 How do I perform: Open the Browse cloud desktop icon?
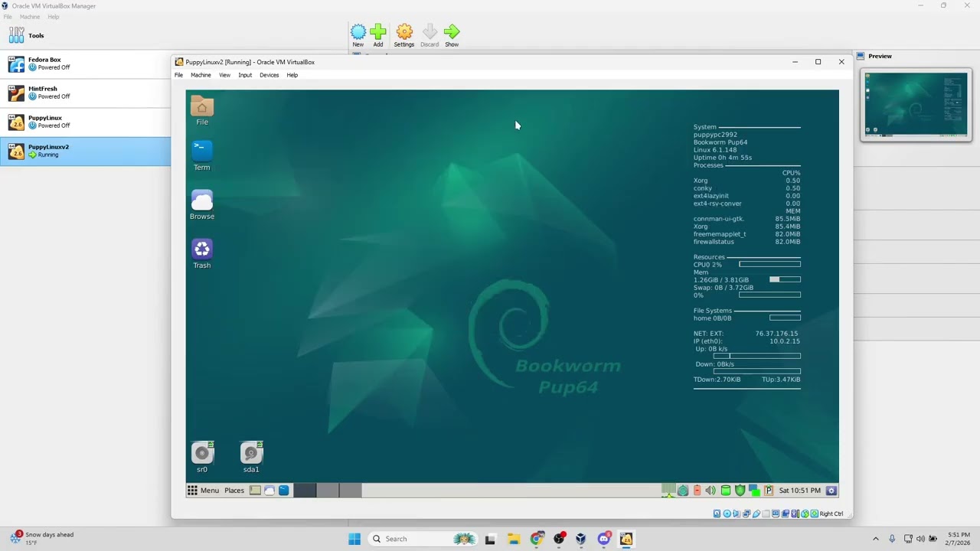[x=202, y=204]
